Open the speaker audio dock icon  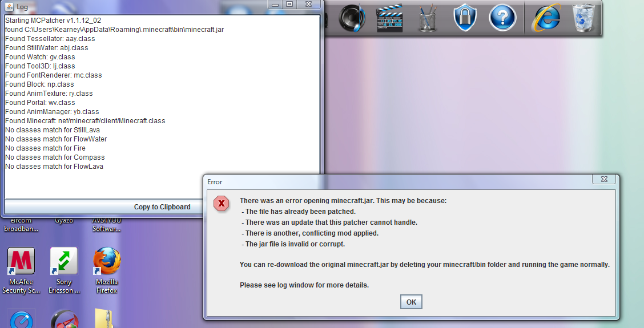352,18
